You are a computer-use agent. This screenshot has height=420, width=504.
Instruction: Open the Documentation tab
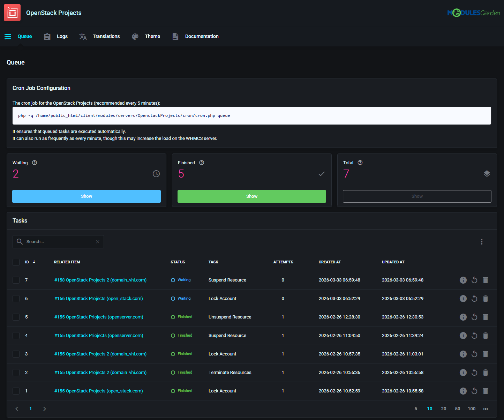[x=195, y=36]
